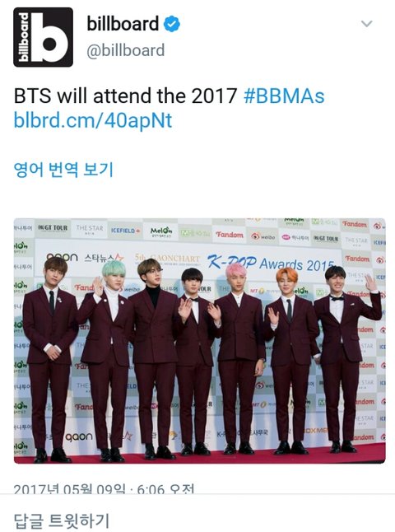Image resolution: width=395 pixels, height=532 pixels.
Task: Open the 2017년 05월 09일 timestamp
Action: pos(69,489)
